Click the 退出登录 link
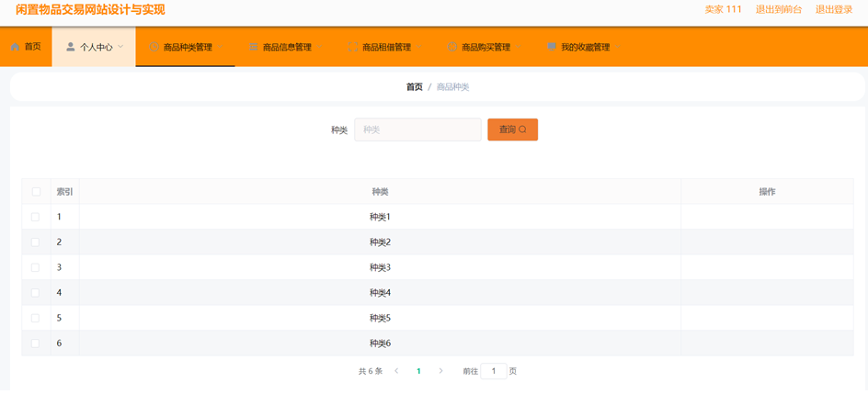 pos(834,9)
